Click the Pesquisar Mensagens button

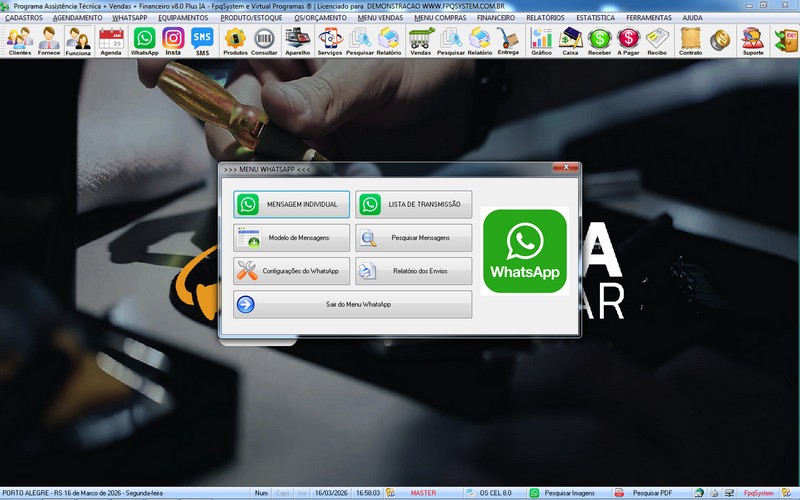pos(414,238)
